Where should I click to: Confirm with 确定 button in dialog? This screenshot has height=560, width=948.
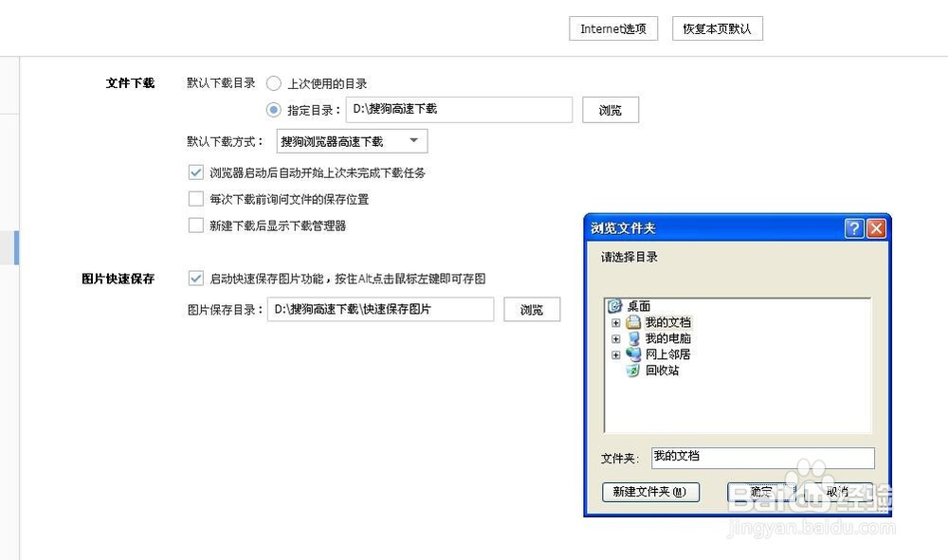(x=761, y=492)
